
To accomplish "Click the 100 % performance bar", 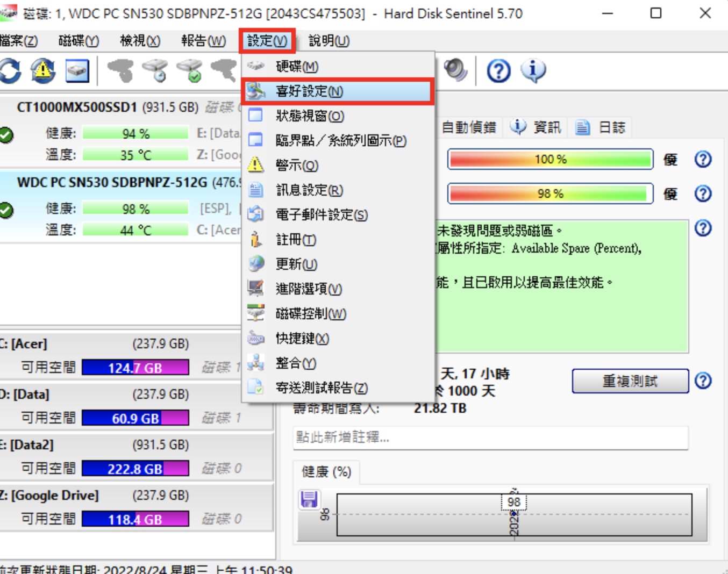I will [551, 159].
